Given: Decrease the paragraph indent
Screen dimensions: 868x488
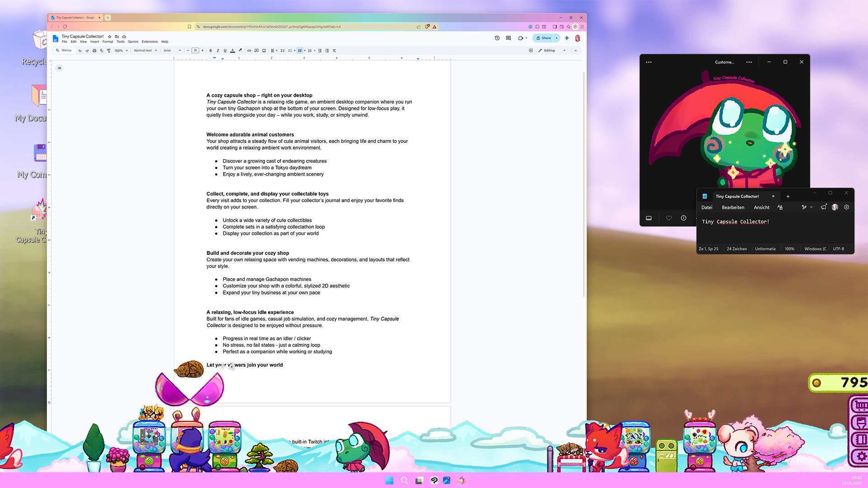Looking at the screenshot, I should tap(320, 51).
